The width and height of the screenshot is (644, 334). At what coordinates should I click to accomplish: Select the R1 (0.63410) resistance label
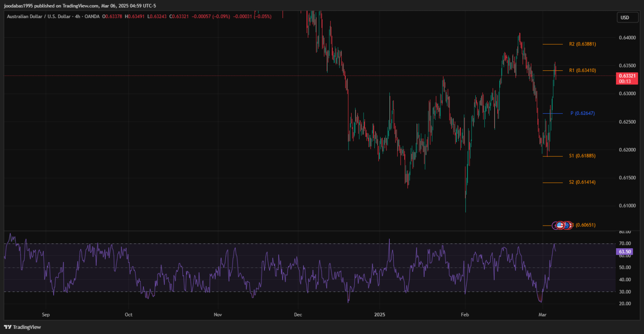point(582,70)
